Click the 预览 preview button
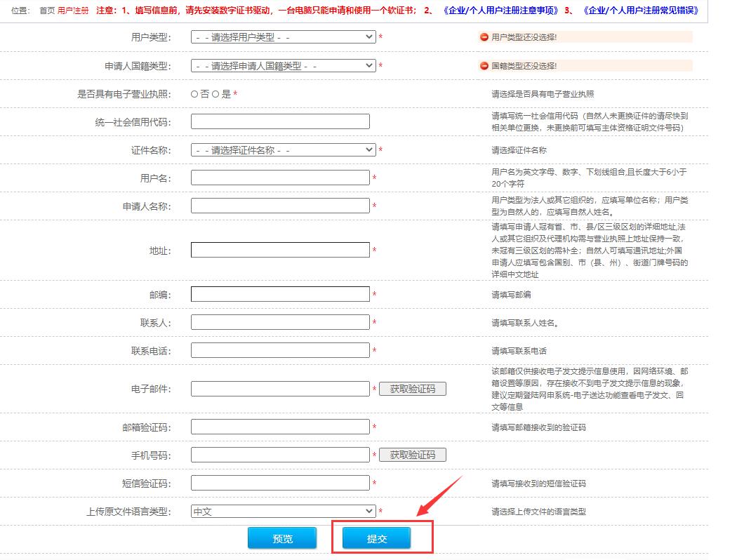 (x=282, y=538)
